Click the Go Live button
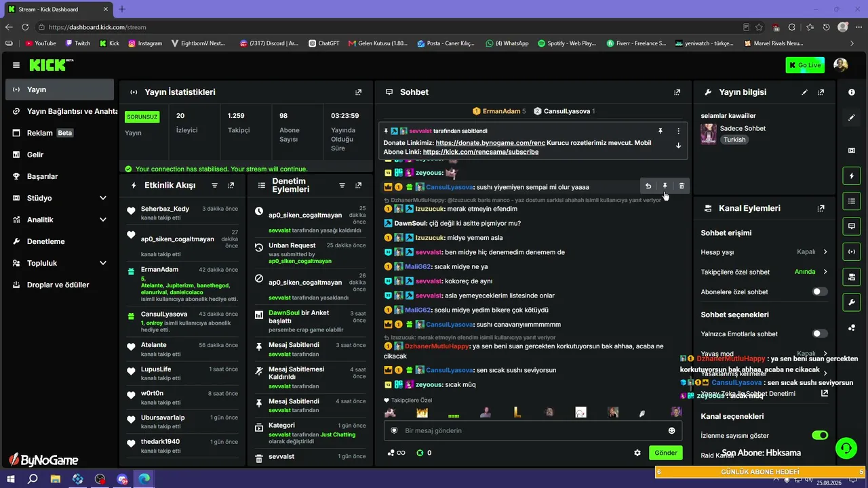868x488 pixels. point(805,65)
